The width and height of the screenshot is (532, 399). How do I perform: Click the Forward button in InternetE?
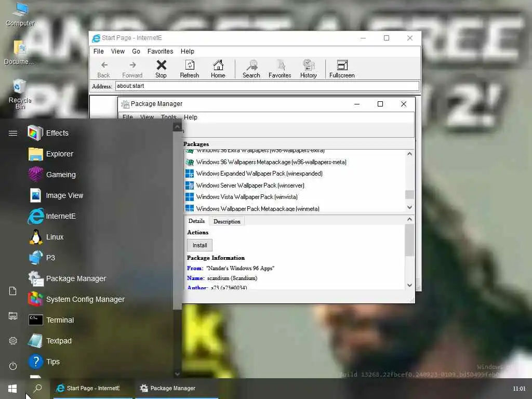pyautogui.click(x=132, y=69)
